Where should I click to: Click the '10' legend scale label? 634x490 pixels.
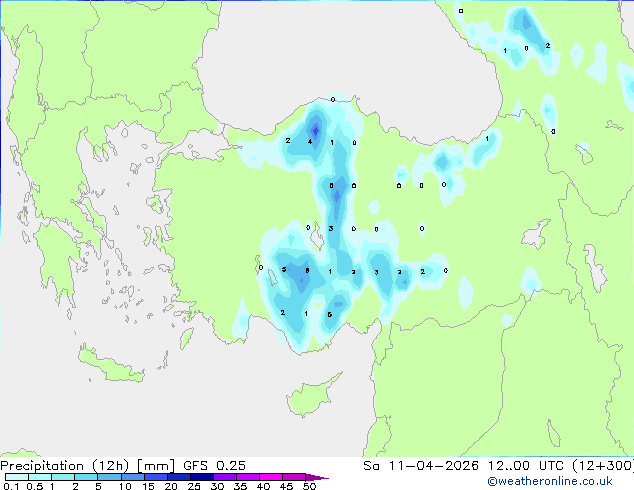pyautogui.click(x=125, y=486)
